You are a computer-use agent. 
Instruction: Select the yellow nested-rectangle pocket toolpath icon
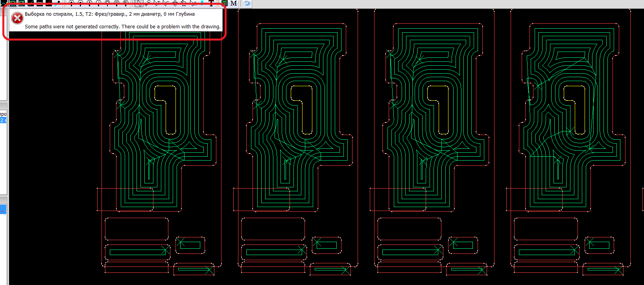coord(13,3)
